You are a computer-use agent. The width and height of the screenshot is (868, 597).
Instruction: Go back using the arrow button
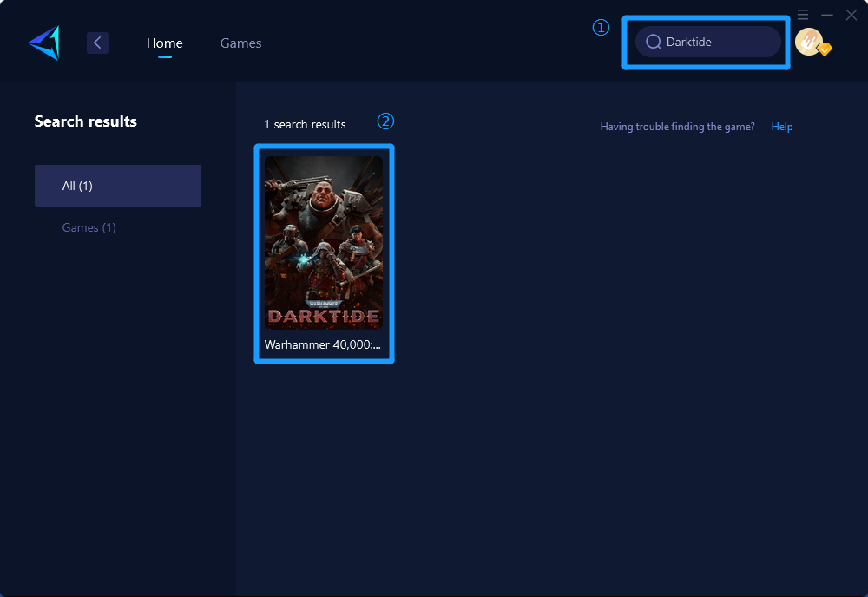(x=97, y=43)
